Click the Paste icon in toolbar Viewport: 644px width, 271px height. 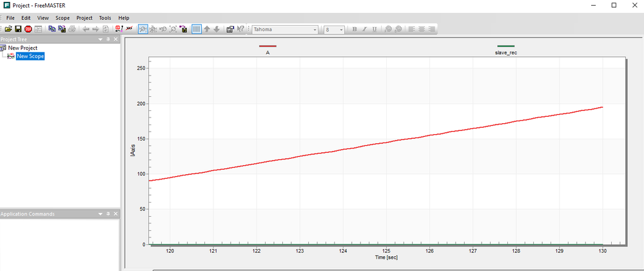click(x=62, y=29)
